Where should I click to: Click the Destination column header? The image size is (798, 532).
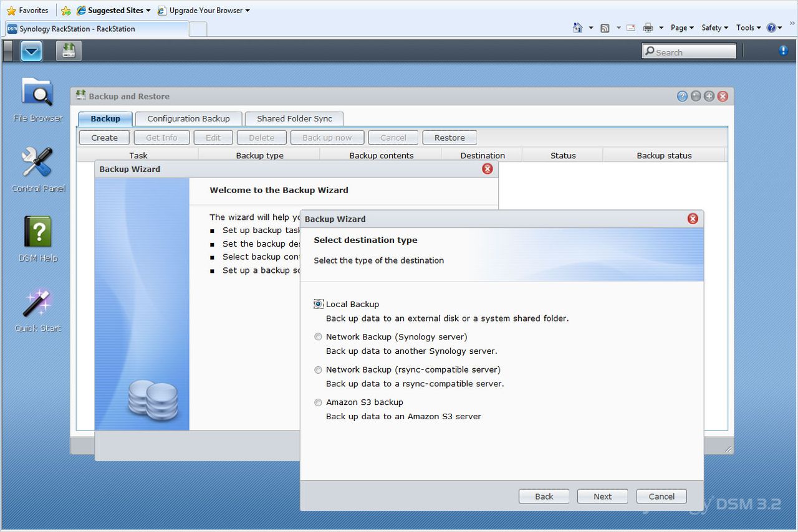click(483, 156)
